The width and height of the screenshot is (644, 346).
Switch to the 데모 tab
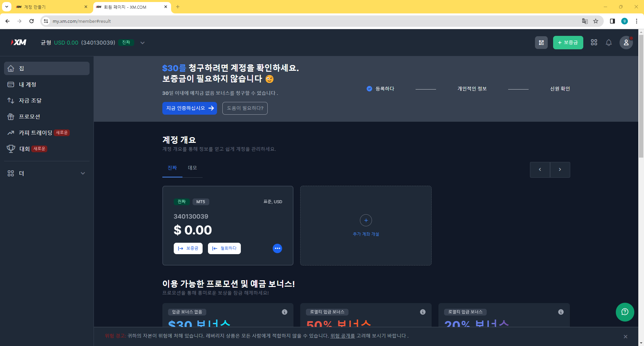[x=192, y=168]
